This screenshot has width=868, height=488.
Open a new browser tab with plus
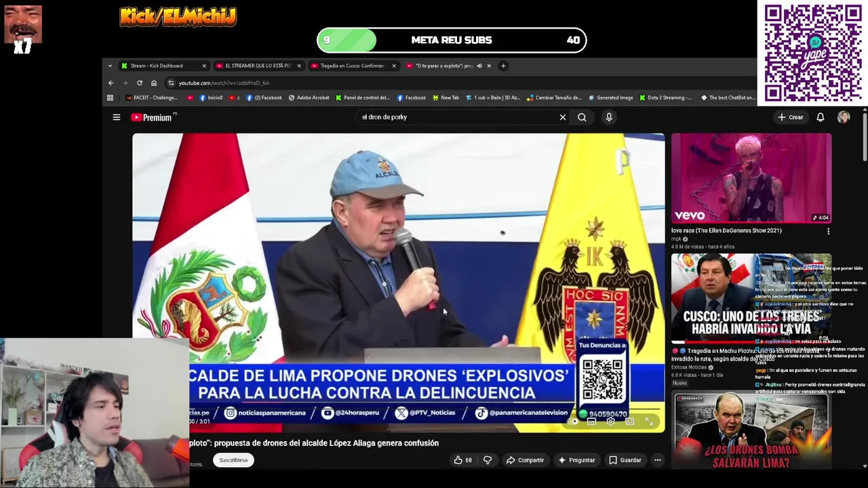click(503, 66)
